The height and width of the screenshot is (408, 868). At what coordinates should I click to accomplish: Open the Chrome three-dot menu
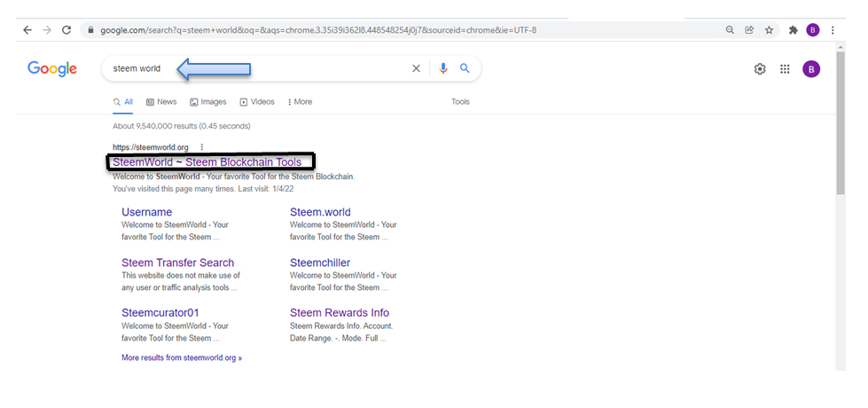(x=833, y=30)
